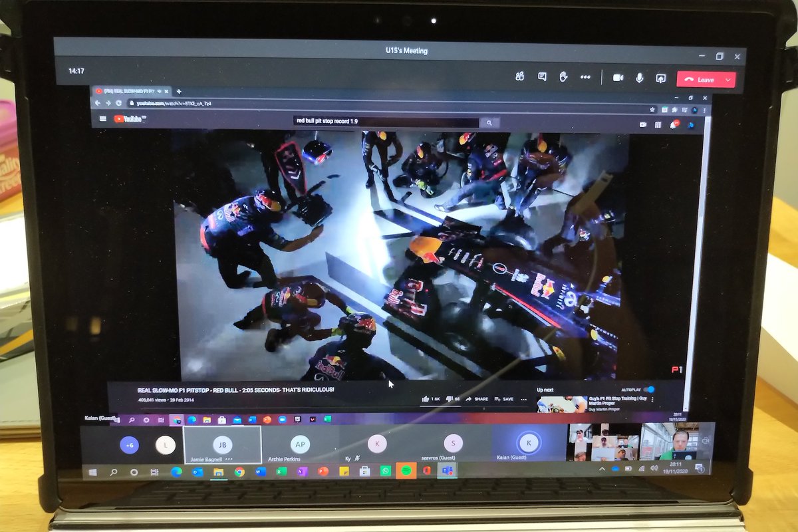Open the Chrome three-dot menu

(x=704, y=110)
